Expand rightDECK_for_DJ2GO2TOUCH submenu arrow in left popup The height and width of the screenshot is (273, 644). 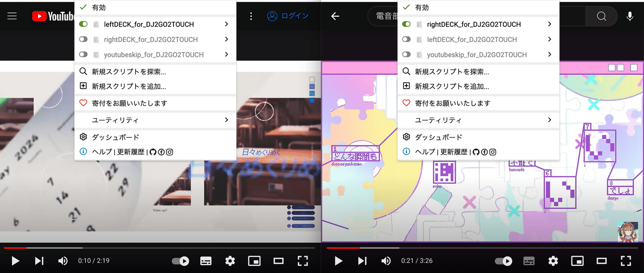click(226, 39)
